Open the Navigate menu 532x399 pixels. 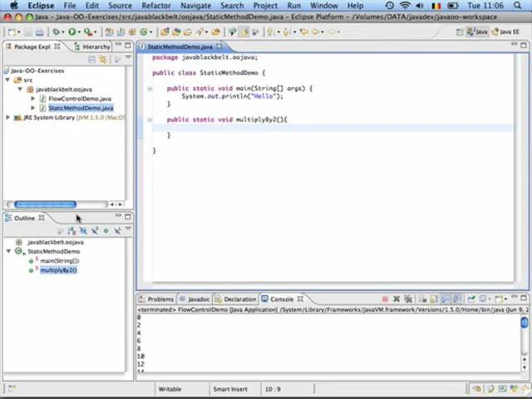point(196,6)
